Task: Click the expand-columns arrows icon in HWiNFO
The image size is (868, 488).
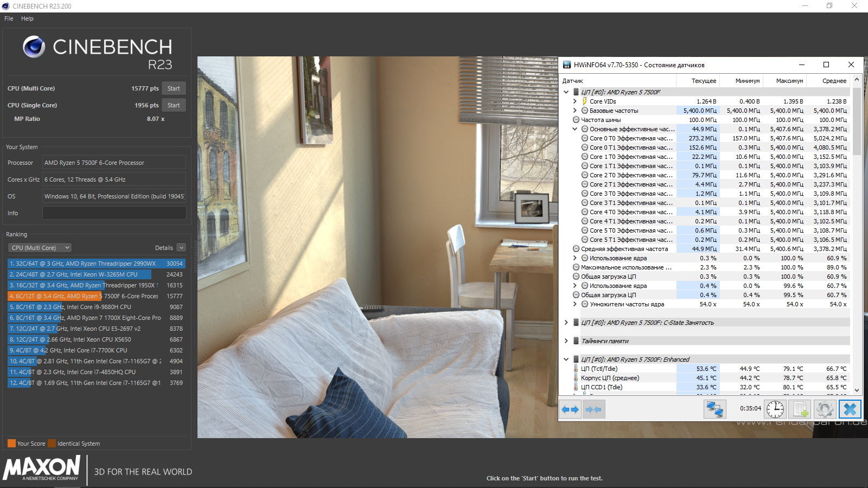Action: pyautogui.click(x=570, y=409)
